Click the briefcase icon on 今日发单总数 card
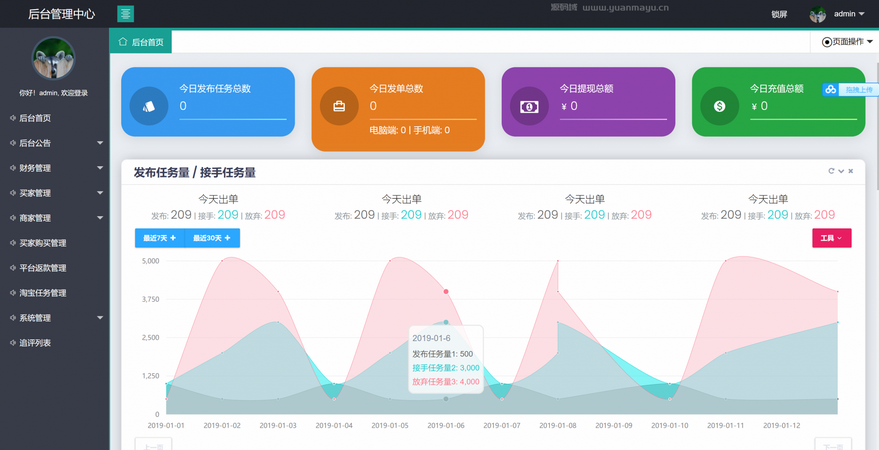The image size is (879, 450). pyautogui.click(x=339, y=106)
